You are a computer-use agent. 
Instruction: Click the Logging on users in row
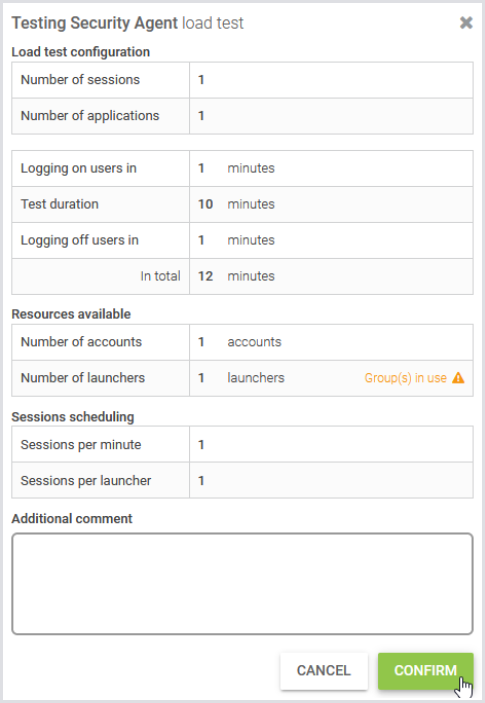[242, 169]
